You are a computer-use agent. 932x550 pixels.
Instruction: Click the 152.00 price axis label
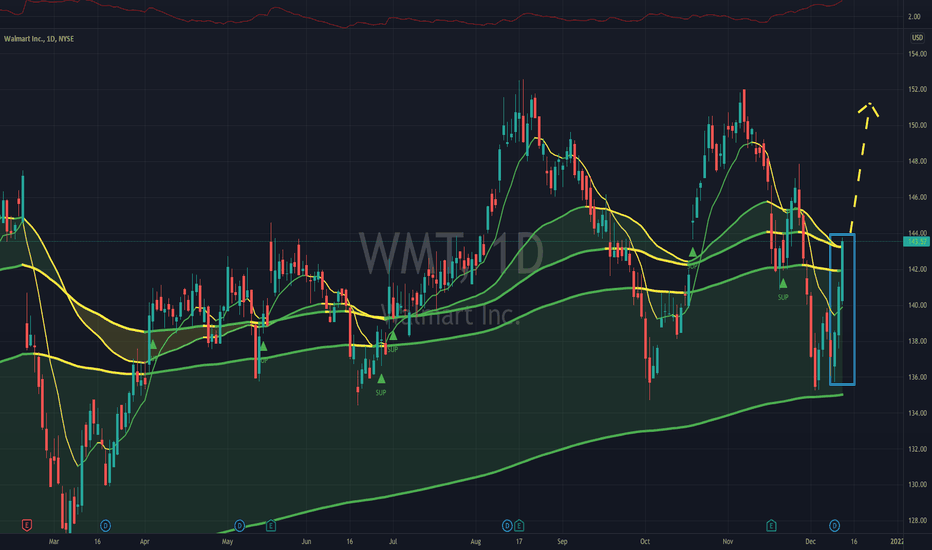click(917, 89)
